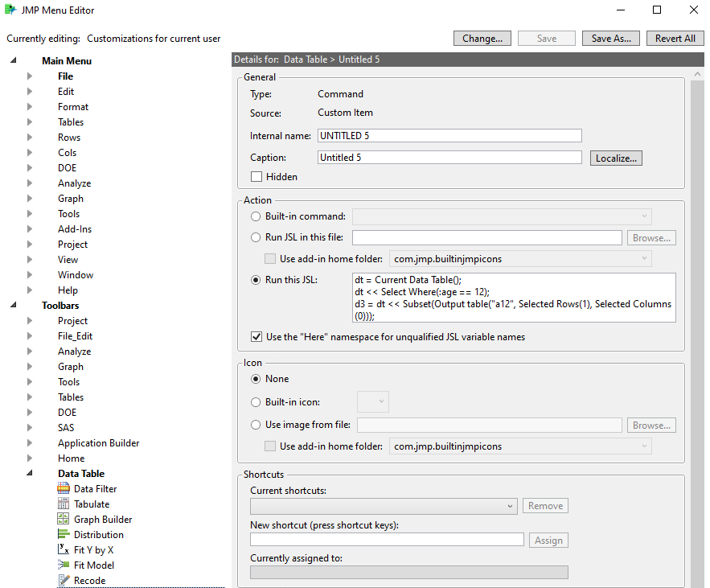Uncheck Use the "Here" namespace checkbox

pyautogui.click(x=257, y=336)
